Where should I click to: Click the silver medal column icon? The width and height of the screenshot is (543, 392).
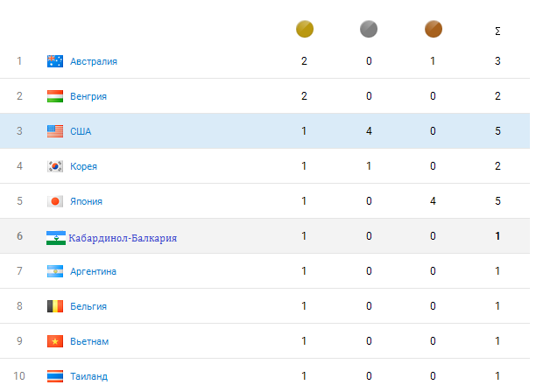click(369, 30)
